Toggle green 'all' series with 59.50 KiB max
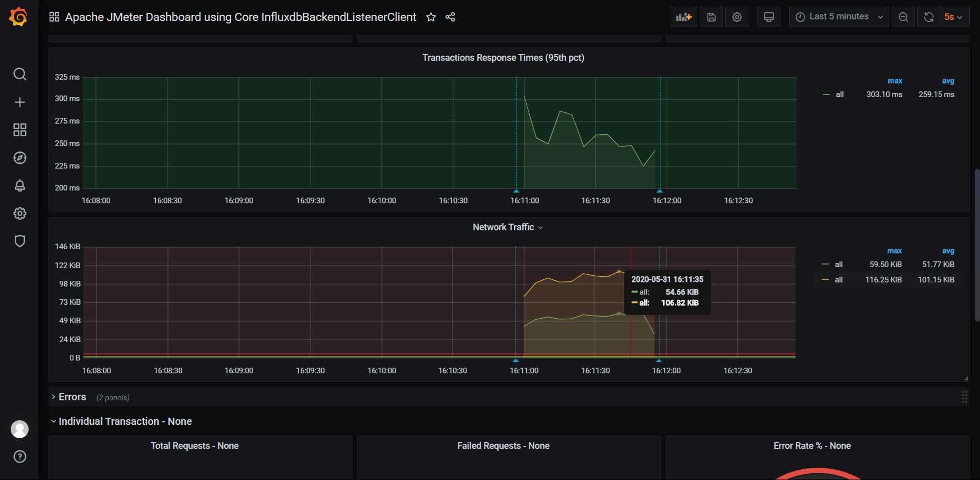980x480 pixels. pyautogui.click(x=839, y=265)
